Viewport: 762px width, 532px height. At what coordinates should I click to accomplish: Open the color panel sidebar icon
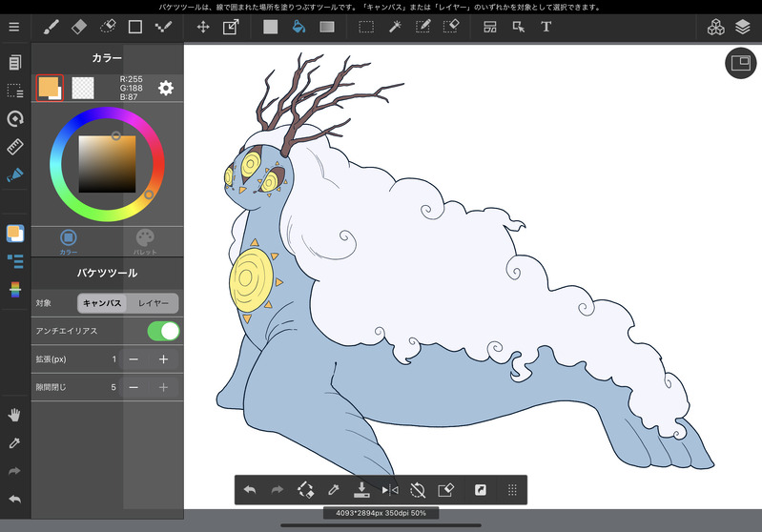tap(15, 234)
